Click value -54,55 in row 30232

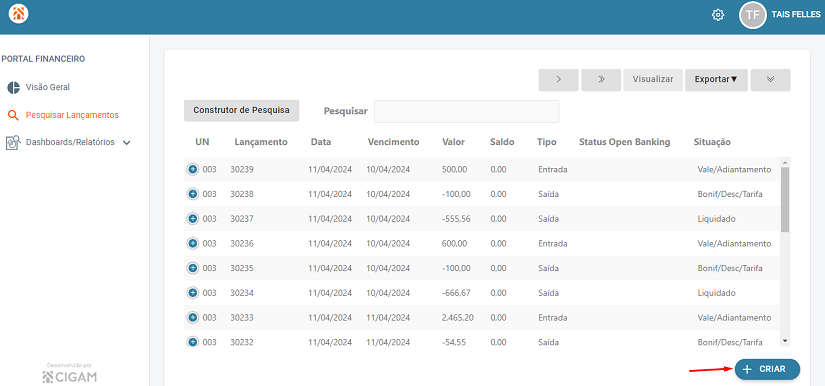pyautogui.click(x=453, y=342)
